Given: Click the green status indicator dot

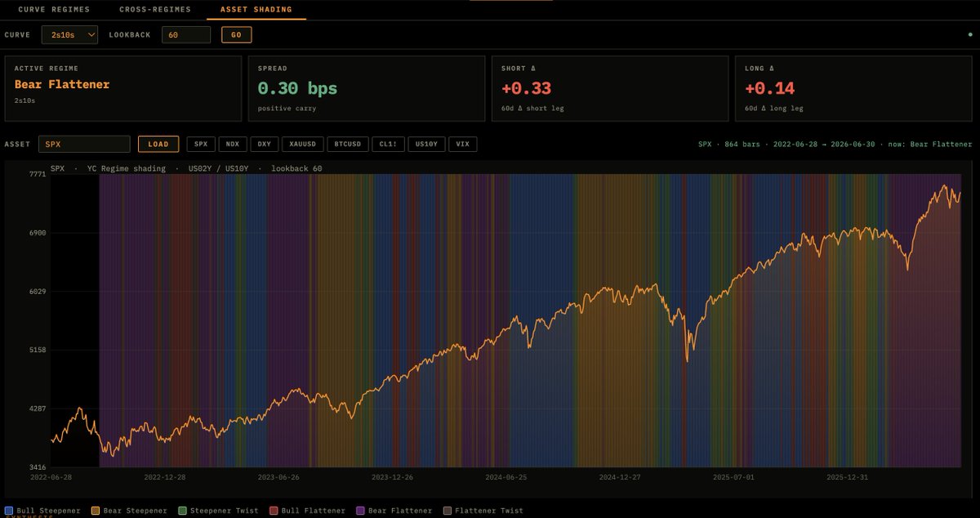Looking at the screenshot, I should coord(969,35).
